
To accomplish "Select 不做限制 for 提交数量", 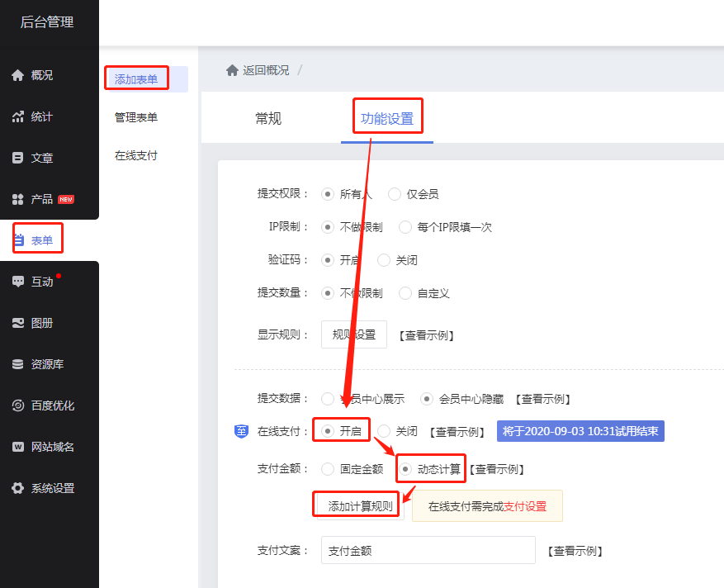I will click(x=328, y=293).
